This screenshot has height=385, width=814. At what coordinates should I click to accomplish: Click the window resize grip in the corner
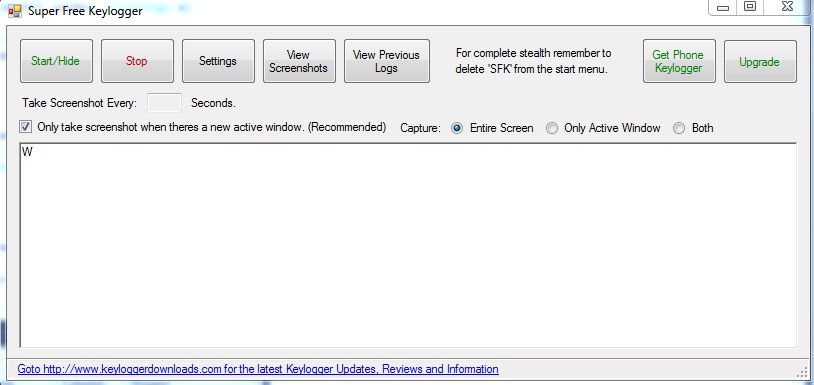802,372
